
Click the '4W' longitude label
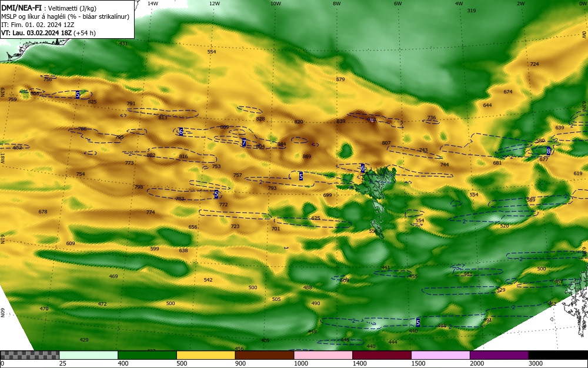point(459,4)
